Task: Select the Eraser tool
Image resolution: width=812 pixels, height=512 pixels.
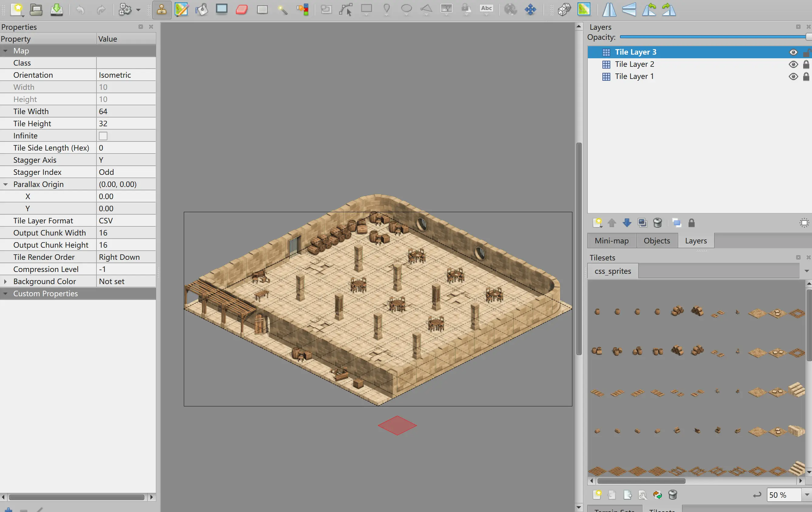Action: click(x=242, y=9)
